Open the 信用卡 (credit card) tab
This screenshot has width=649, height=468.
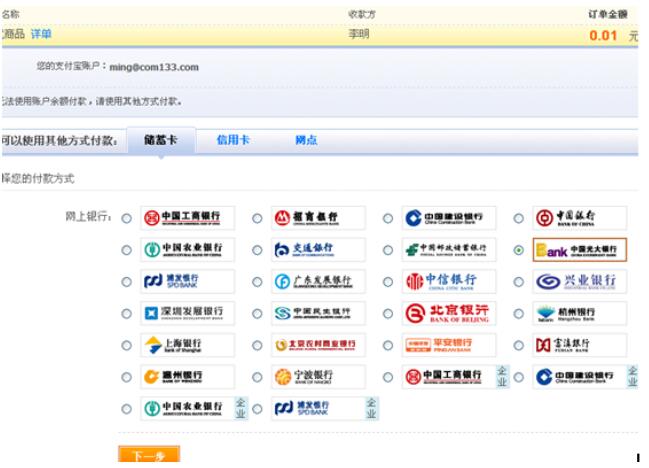pos(232,141)
